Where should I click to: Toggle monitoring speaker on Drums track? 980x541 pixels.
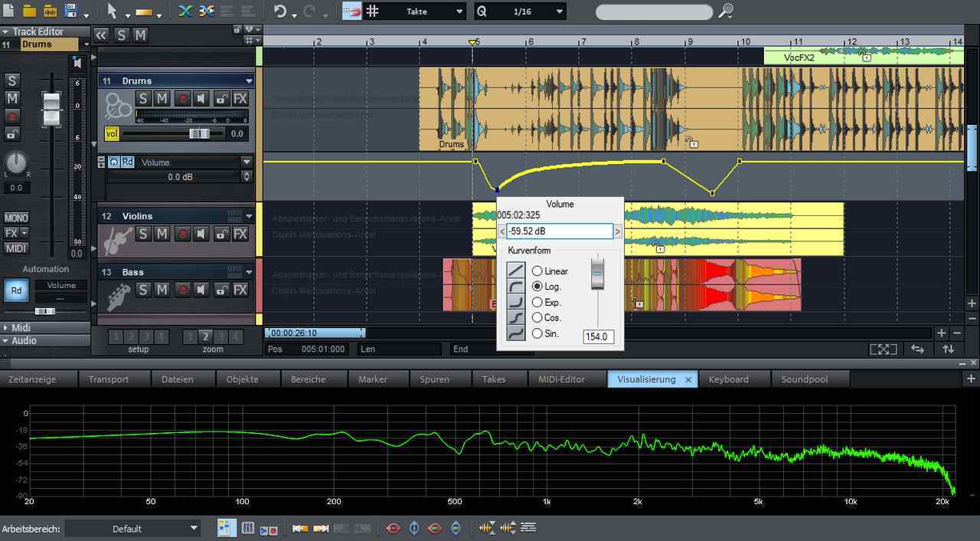[x=201, y=98]
